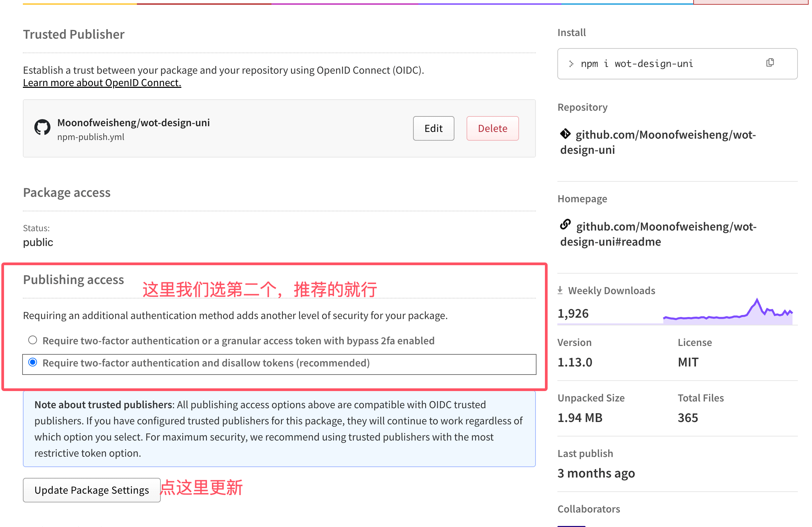Screen dimensions: 812x527
Task: Click the Collaborators section heading
Action: coord(589,509)
